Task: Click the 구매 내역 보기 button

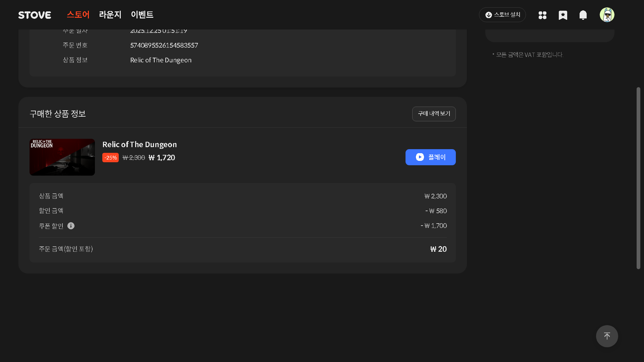Action: click(434, 114)
